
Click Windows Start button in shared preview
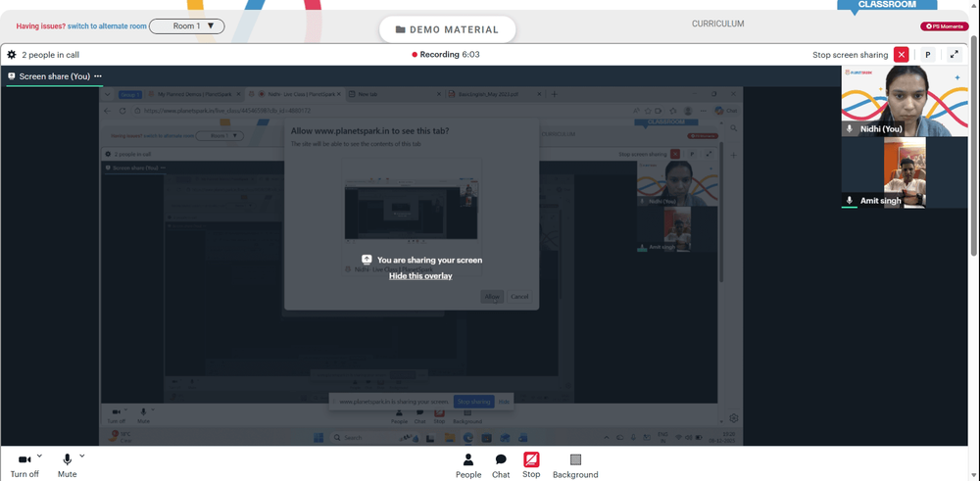pyautogui.click(x=318, y=437)
